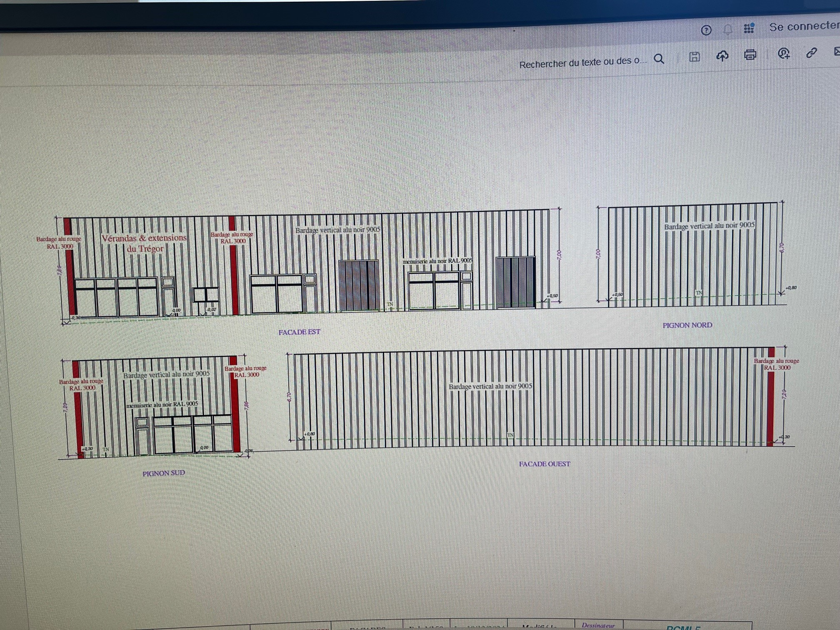Viewport: 840px width, 630px height.
Task: Click the magnifying glass search icon
Action: 659,59
